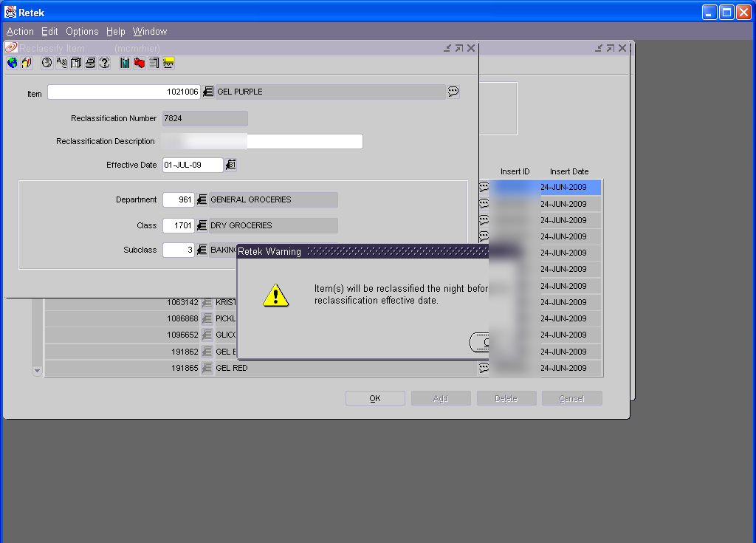Open the Edit menu
Screen dimensions: 756x543
coord(49,31)
